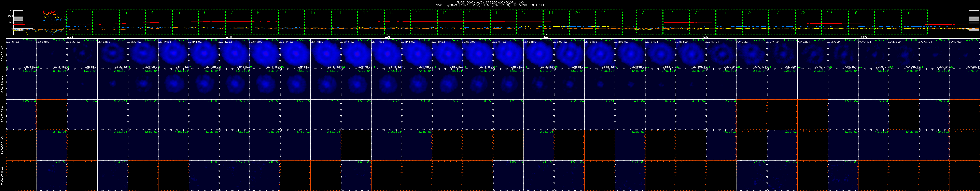Click the 23:48 time axis label
The width and height of the screenshot is (980, 191).
pos(387,37)
